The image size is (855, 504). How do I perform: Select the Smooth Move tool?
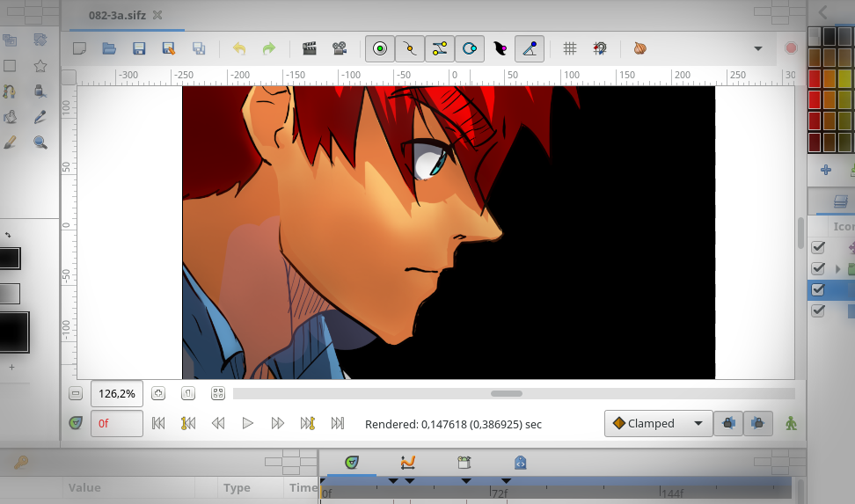(40, 40)
